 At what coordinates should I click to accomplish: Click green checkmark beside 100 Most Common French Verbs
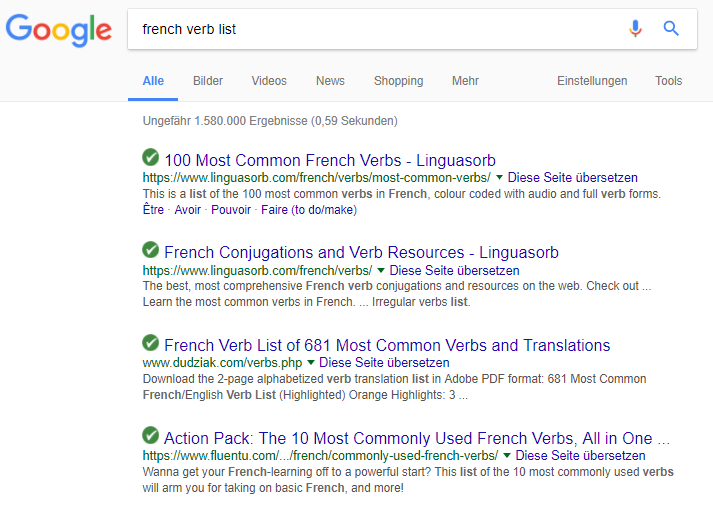click(x=151, y=158)
